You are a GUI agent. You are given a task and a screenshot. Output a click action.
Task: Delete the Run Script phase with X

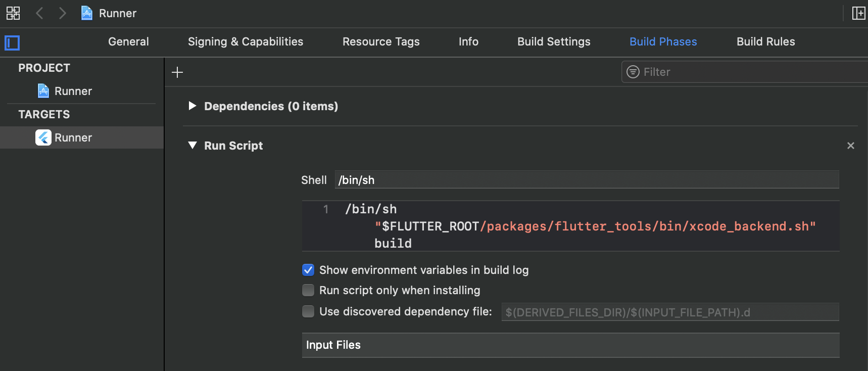[x=851, y=146]
